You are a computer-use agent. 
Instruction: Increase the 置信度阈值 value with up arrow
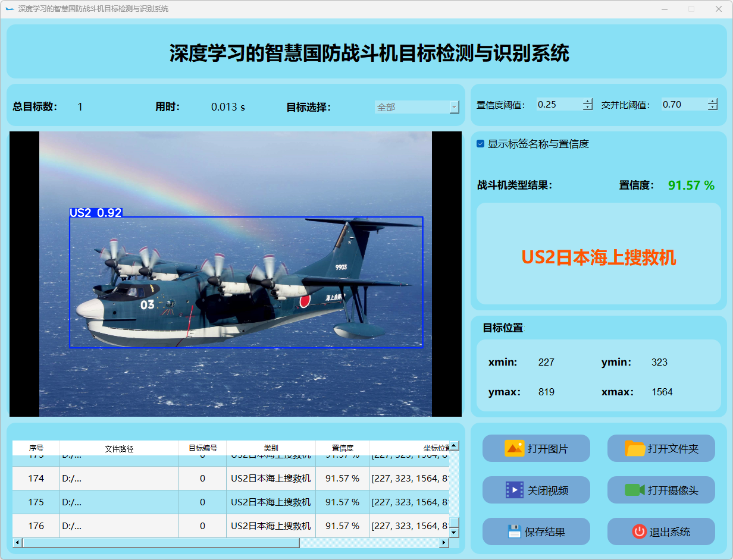(588, 101)
